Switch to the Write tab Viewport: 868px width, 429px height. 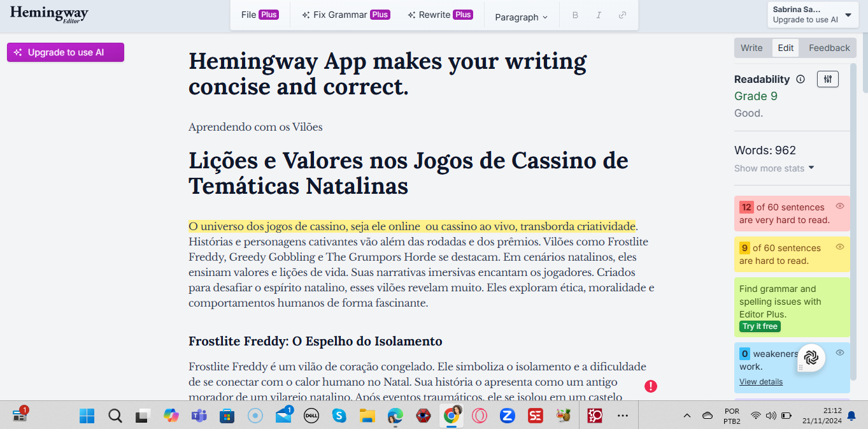pyautogui.click(x=752, y=48)
